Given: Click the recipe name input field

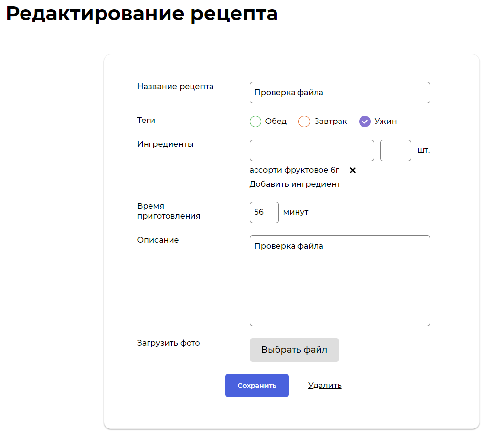Looking at the screenshot, I should coord(339,93).
